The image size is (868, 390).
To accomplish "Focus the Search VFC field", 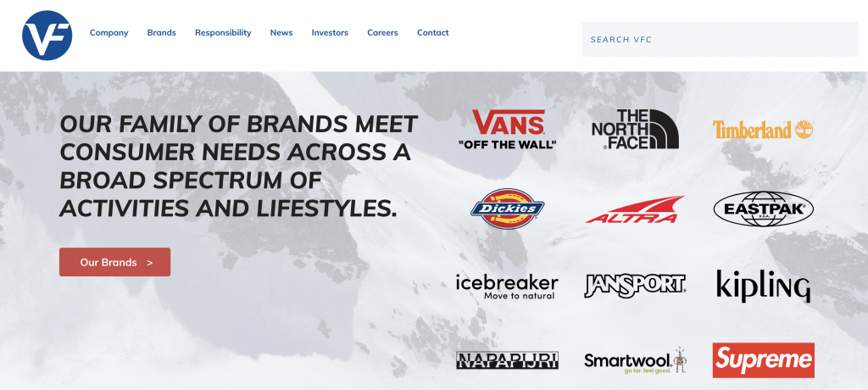I will point(720,39).
